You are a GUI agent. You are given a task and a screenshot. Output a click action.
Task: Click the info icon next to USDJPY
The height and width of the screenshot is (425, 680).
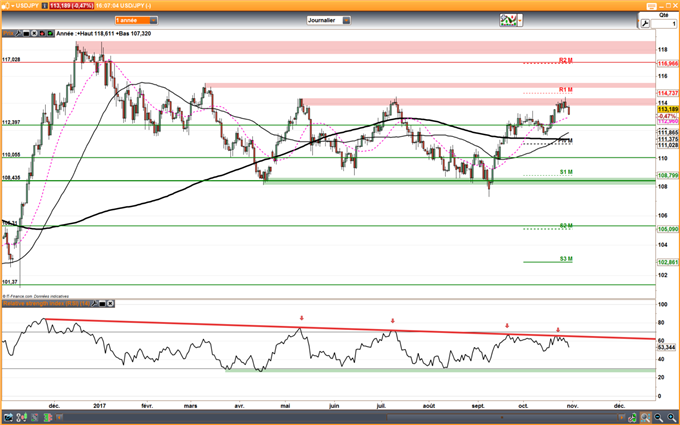click(43, 6)
